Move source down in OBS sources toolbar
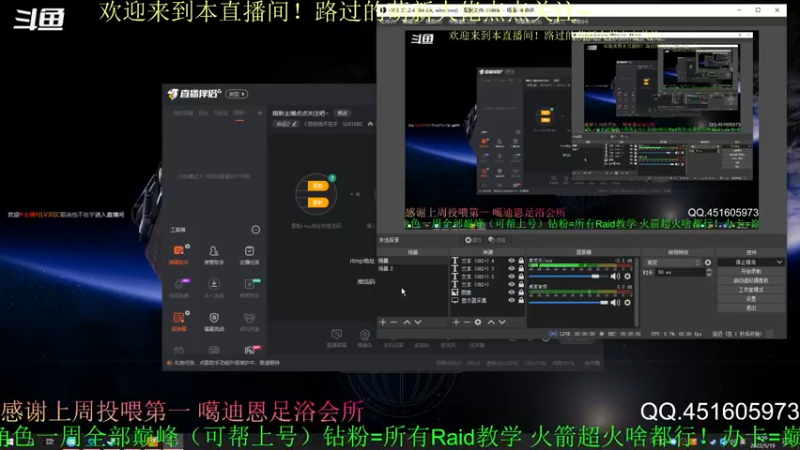Image resolution: width=800 pixels, height=450 pixels. [x=502, y=322]
